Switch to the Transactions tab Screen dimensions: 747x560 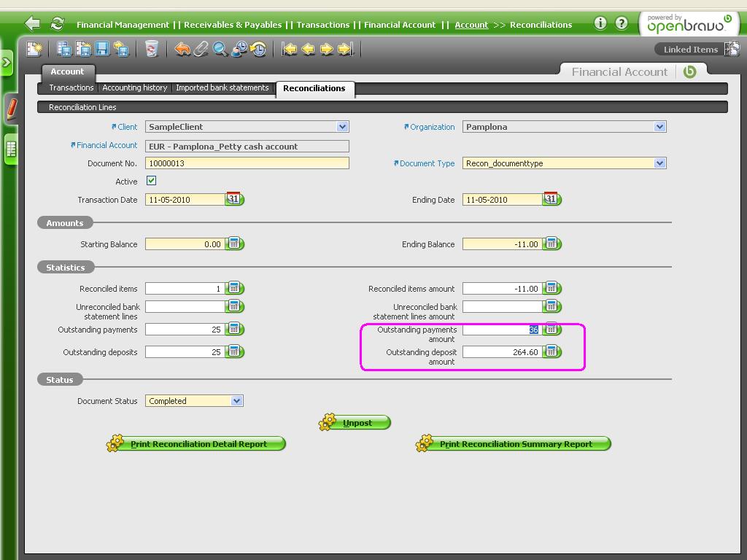71,87
